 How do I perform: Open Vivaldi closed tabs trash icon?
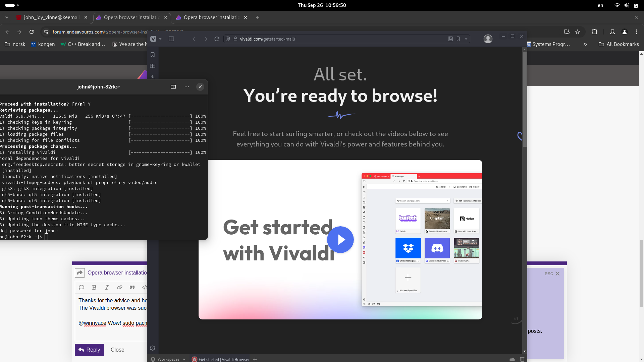tap(522, 359)
